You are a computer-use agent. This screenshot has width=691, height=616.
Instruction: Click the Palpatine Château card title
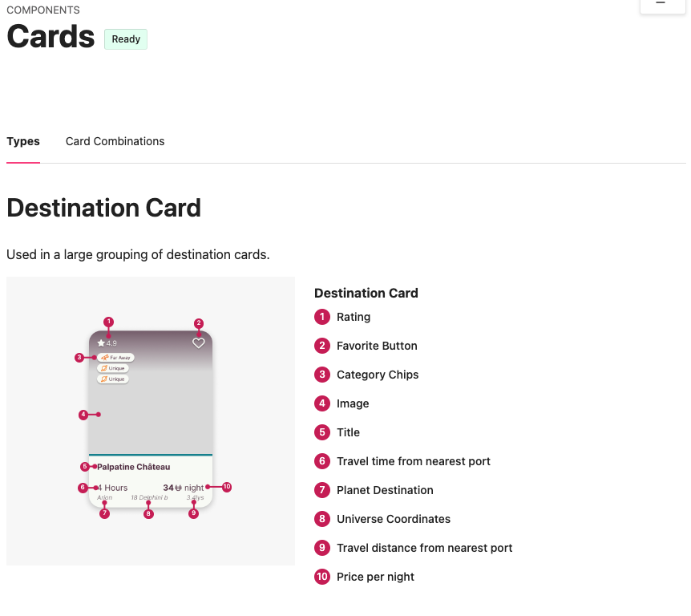134,467
